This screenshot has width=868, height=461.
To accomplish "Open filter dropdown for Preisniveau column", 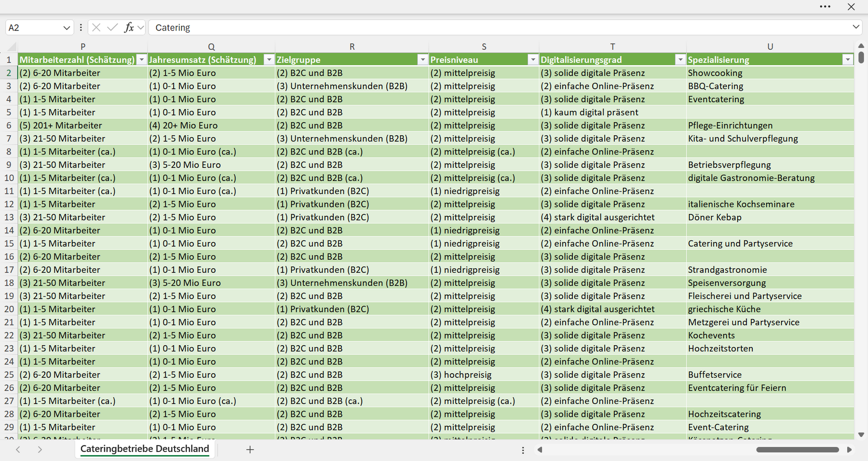I will tap(533, 60).
